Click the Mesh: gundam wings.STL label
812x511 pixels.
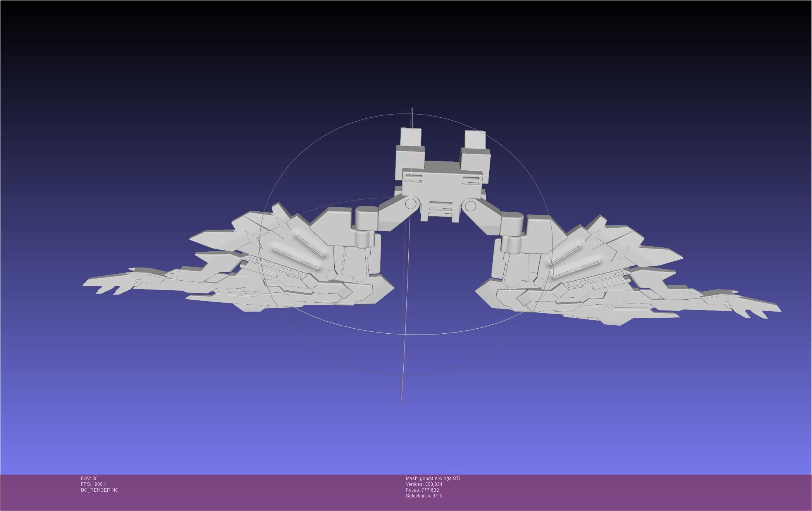(x=434, y=478)
